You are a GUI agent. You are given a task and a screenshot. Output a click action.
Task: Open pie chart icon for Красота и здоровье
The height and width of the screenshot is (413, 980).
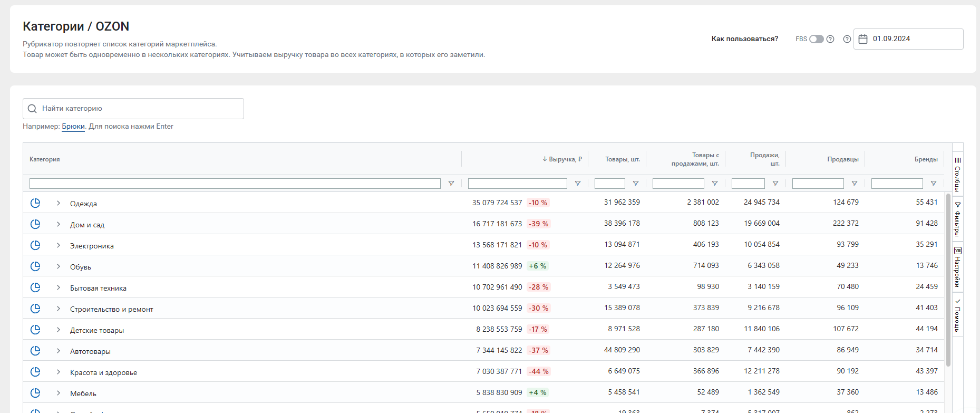[35, 372]
